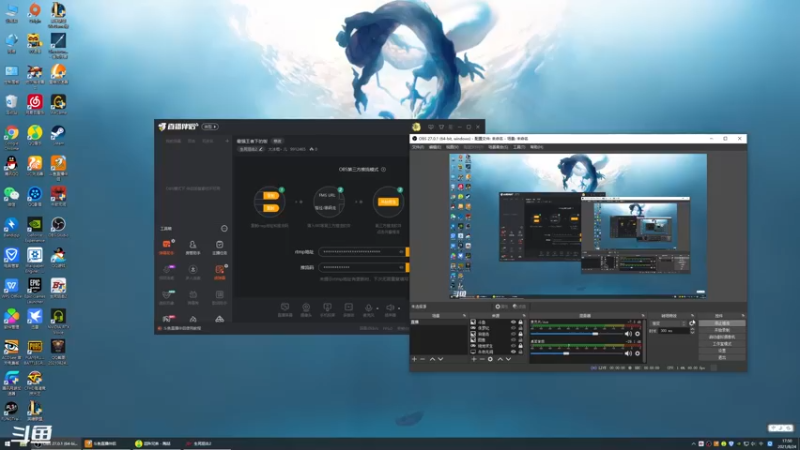Move source down in Sources toolbar
The image size is (800, 450).
pyautogui.click(x=508, y=359)
